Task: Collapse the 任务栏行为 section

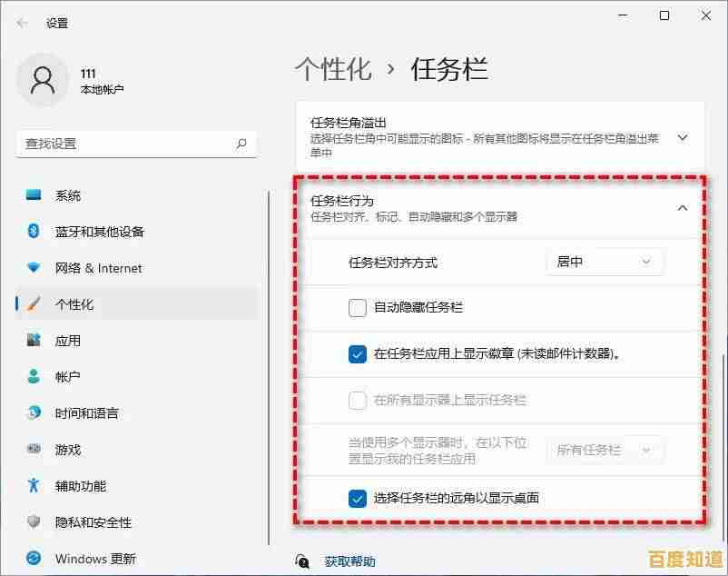Action: pos(683,207)
